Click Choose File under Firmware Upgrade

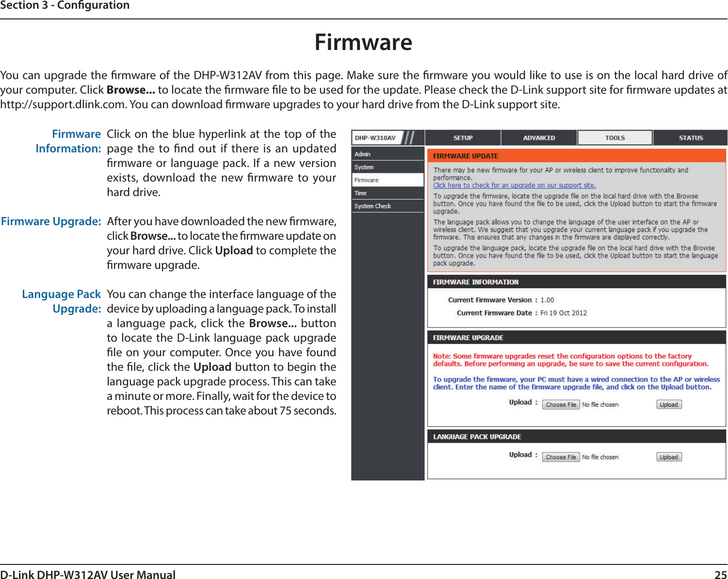pos(561,405)
